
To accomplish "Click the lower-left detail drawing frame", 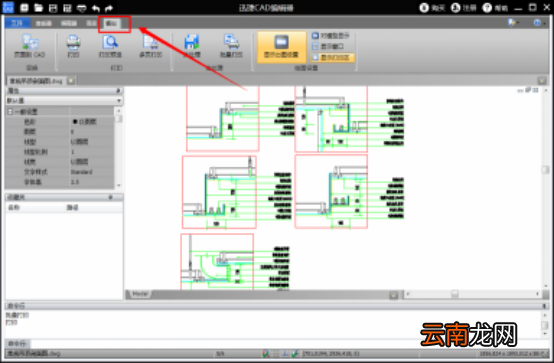I will click(217, 262).
